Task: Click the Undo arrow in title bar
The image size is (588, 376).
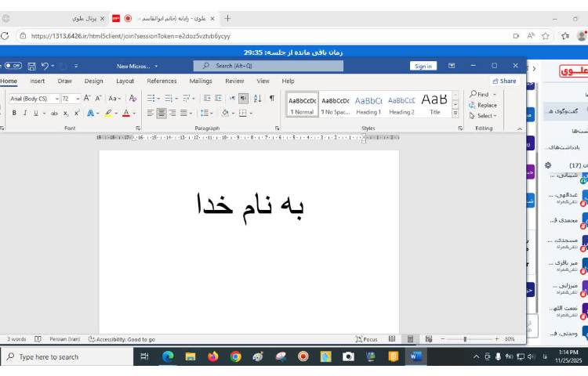Action: point(45,67)
